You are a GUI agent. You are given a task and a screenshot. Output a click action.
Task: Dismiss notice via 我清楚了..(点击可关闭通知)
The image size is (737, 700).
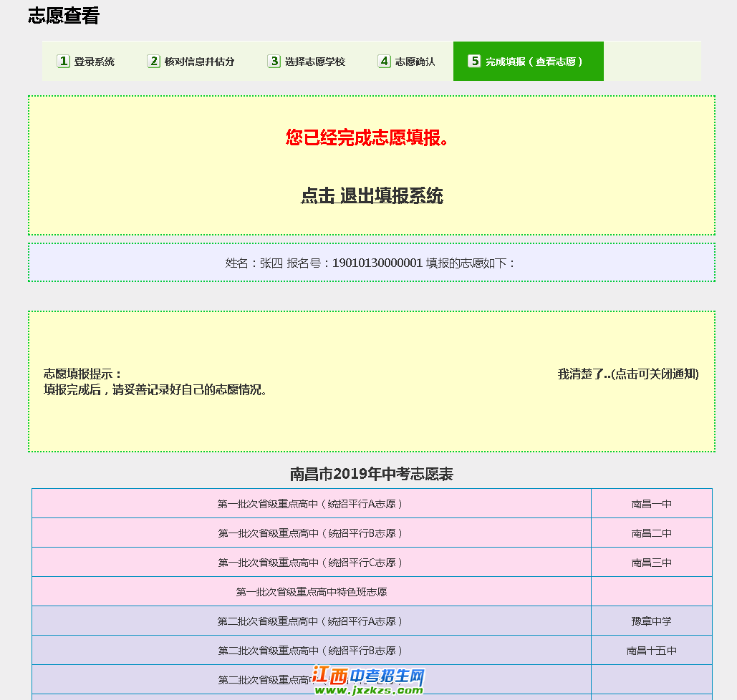628,374
